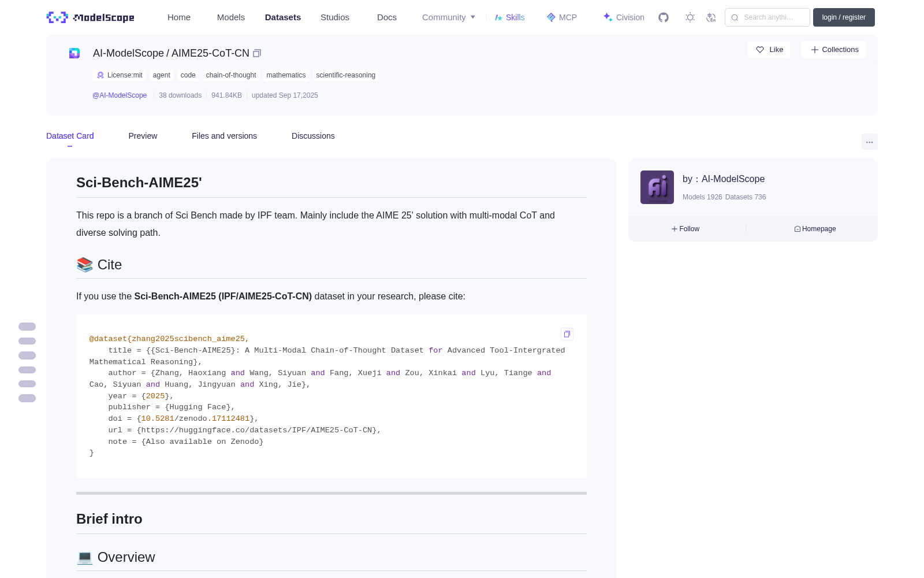Viewport: 924px width, 578px height.
Task: Expand the Community dropdown menu
Action: [x=449, y=17]
